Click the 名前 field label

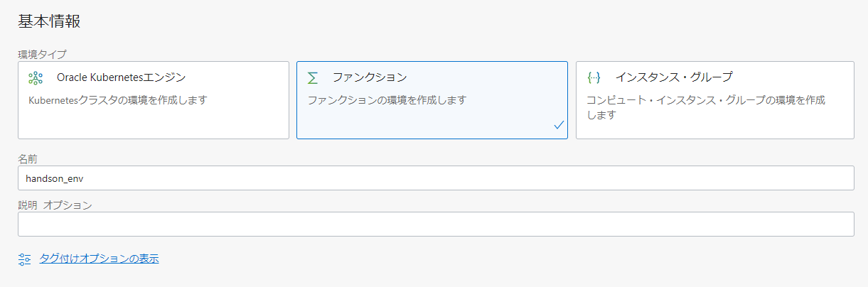pyautogui.click(x=28, y=158)
